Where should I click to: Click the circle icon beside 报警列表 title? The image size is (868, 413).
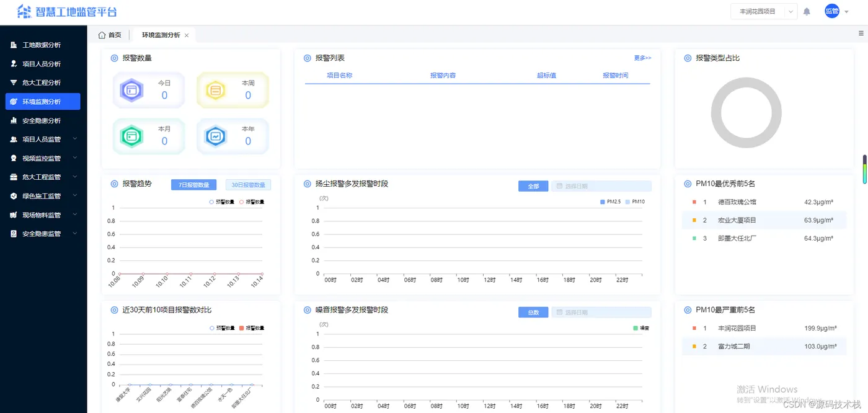[x=307, y=58]
